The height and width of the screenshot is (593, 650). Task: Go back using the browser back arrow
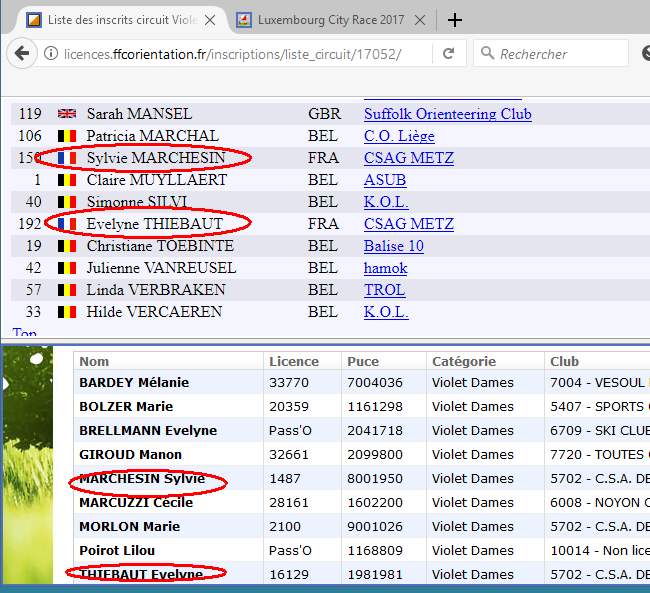22,53
